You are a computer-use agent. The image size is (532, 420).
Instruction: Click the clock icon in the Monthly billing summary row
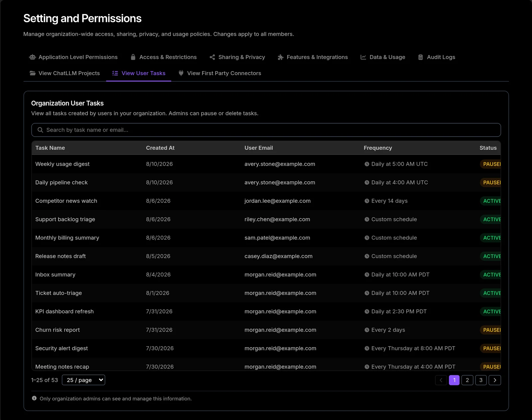coord(367,238)
